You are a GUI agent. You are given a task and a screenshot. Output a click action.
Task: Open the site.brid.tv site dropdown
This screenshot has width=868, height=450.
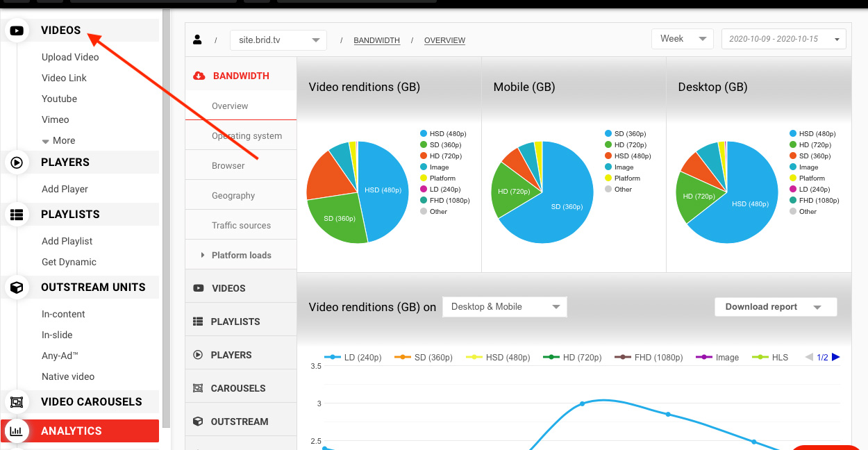pos(278,40)
